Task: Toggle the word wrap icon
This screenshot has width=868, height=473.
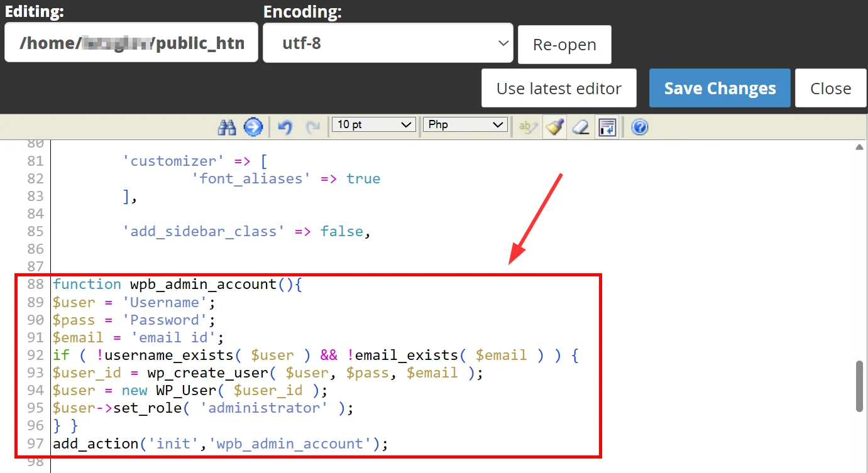Action: (607, 128)
